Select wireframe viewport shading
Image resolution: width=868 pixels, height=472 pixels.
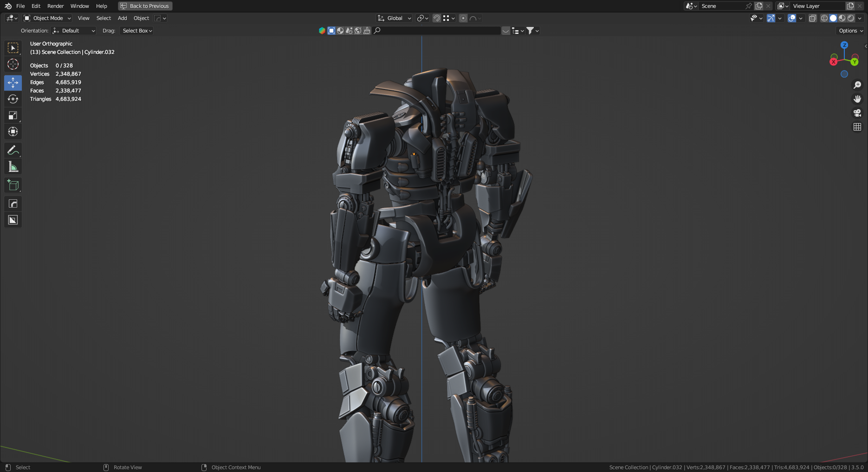(x=824, y=18)
